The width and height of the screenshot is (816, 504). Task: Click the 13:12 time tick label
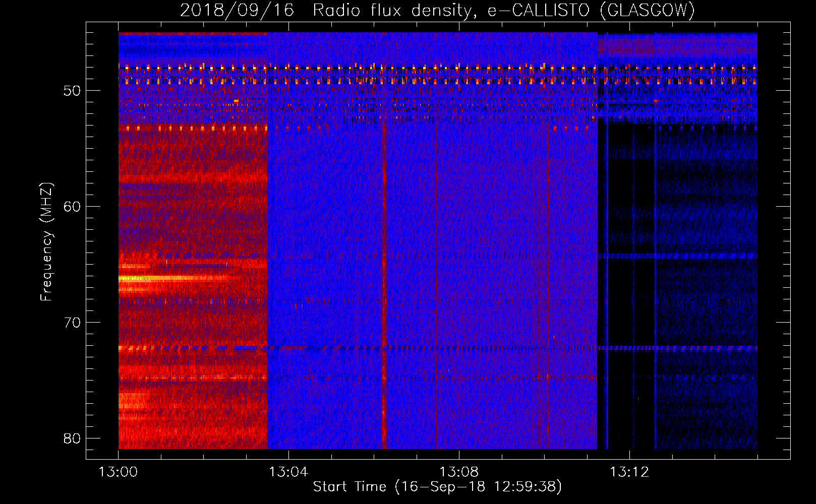point(629,472)
